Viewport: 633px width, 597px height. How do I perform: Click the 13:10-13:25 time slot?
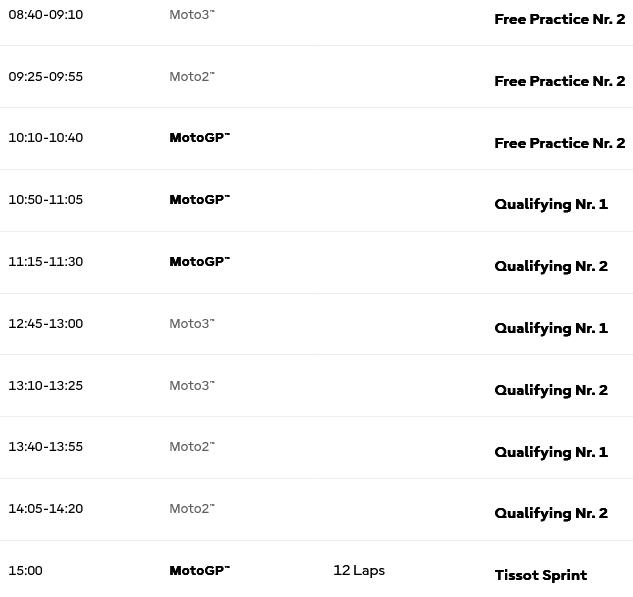click(x=46, y=385)
